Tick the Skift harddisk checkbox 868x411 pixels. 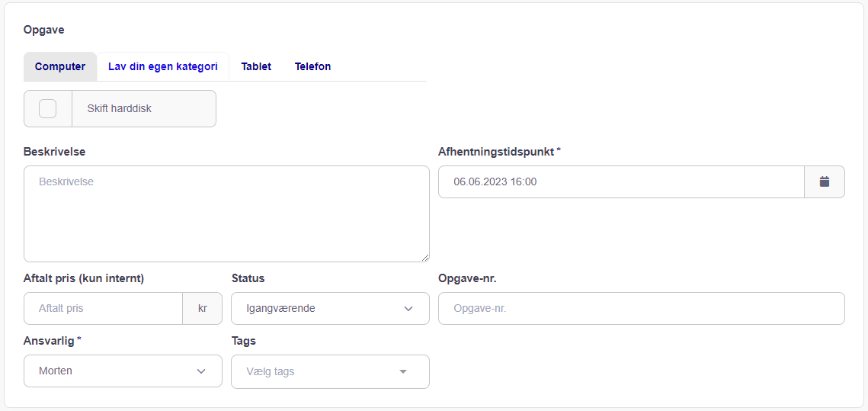pyautogui.click(x=47, y=108)
